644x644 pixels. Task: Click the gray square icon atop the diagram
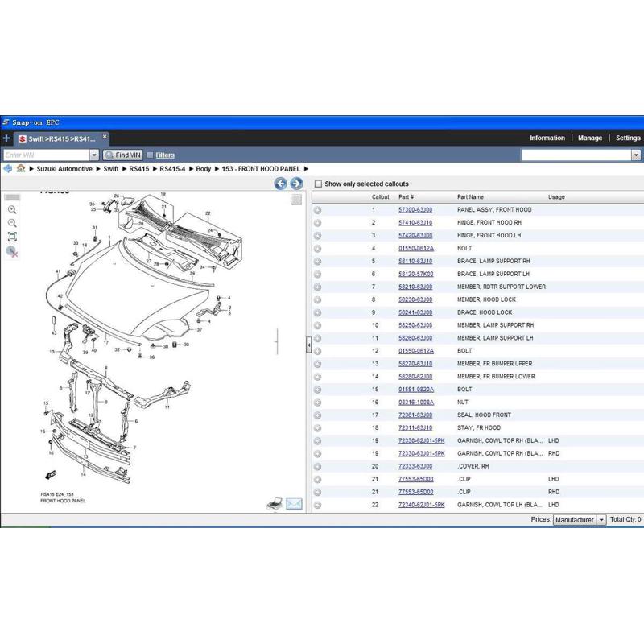pyautogui.click(x=296, y=200)
